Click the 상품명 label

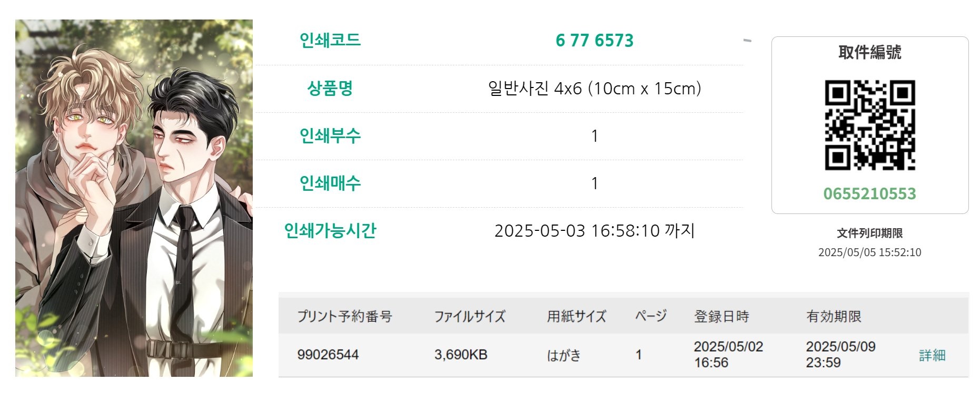pos(330,88)
